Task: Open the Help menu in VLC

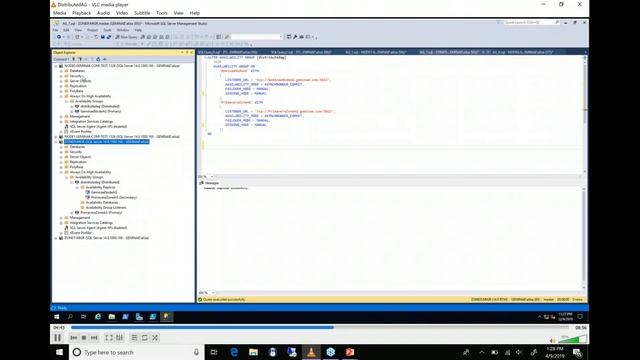Action: (195, 13)
